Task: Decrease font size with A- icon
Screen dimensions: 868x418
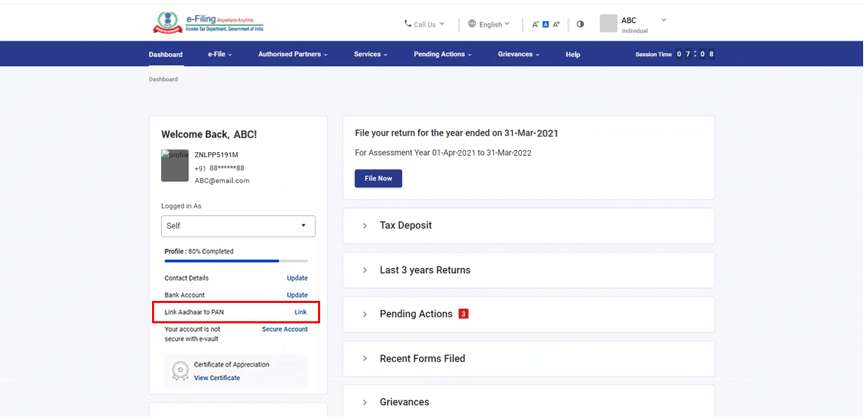Action: [x=535, y=25]
